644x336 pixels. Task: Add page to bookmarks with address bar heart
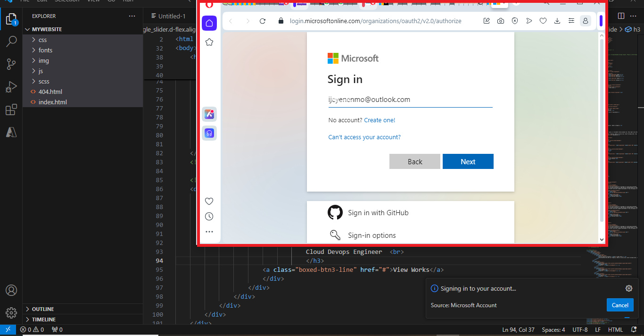click(x=543, y=21)
